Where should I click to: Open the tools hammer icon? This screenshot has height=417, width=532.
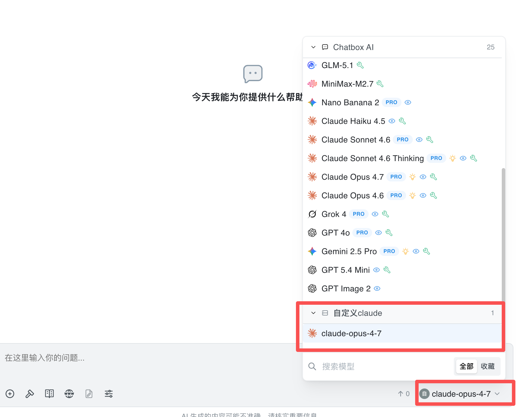30,394
